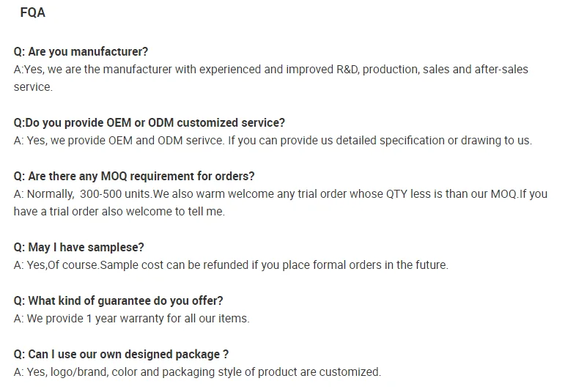Click the 1 year warranty answer
The height and width of the screenshot is (392, 576).
[132, 319]
